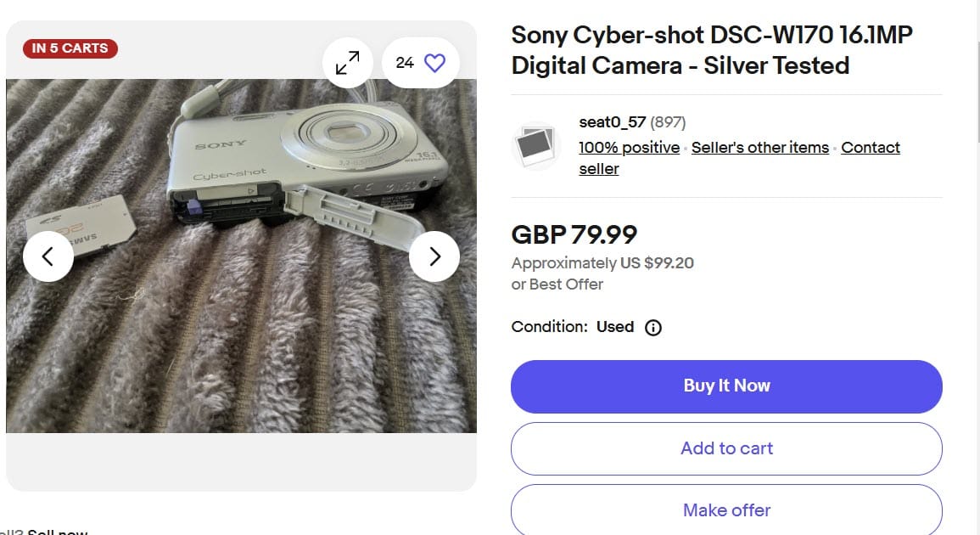
Task: Click the seller's profile avatar icon
Action: pyautogui.click(x=536, y=147)
